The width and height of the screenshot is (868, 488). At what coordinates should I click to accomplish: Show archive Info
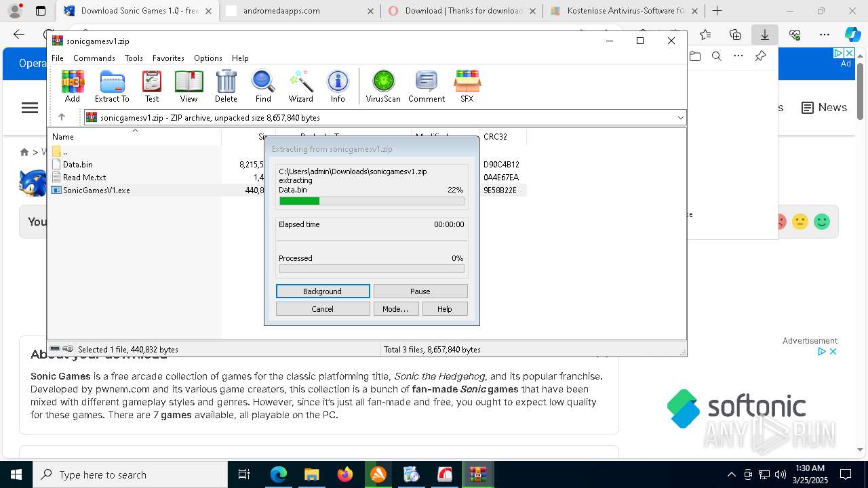coord(338,86)
